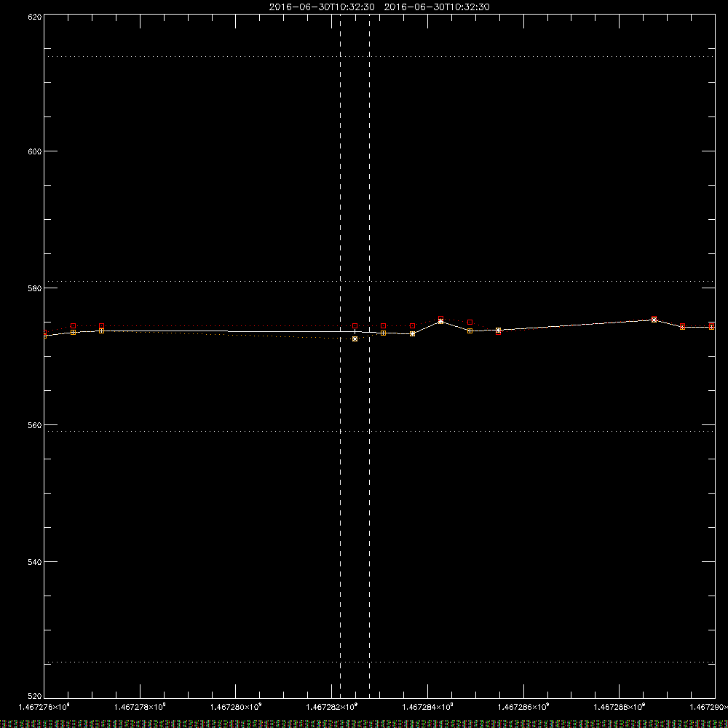Select the peak data point near 1.467284×10⁹

440,320
